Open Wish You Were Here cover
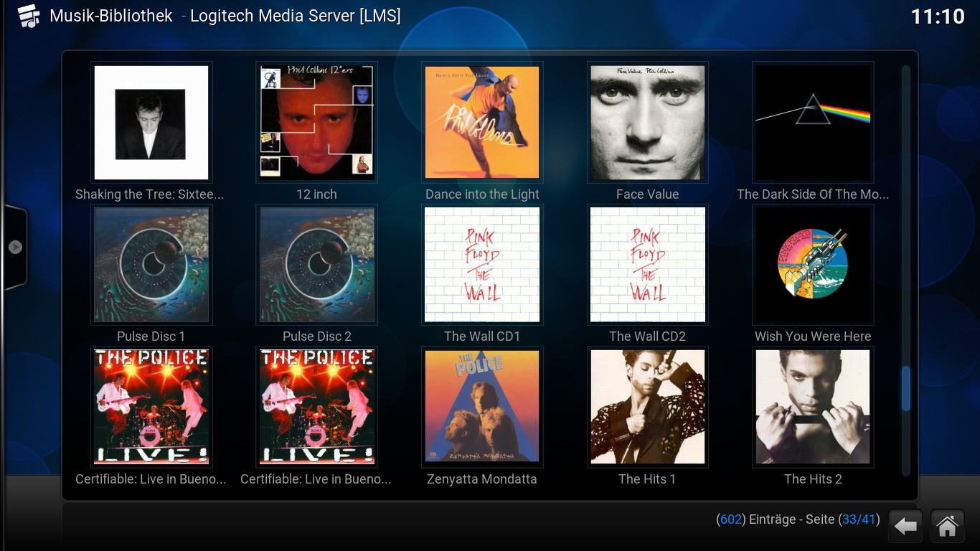 click(x=813, y=265)
